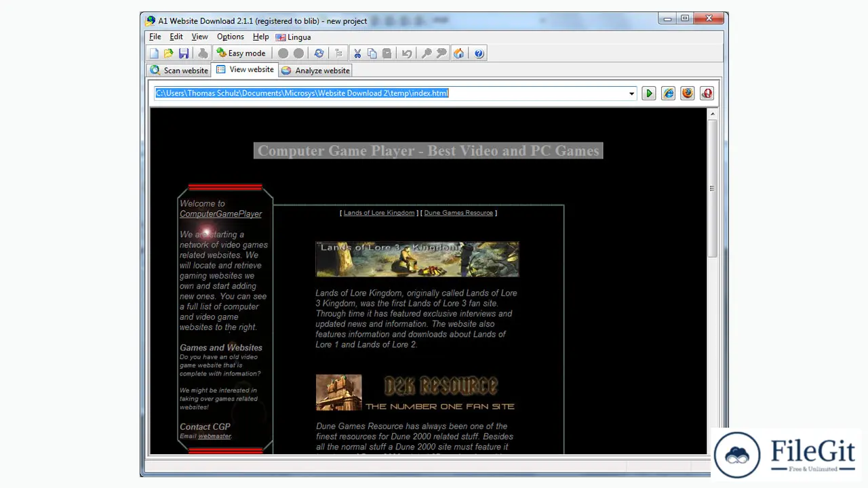The image size is (868, 488).
Task: Click the Paste clipboard icon
Action: coord(387,54)
